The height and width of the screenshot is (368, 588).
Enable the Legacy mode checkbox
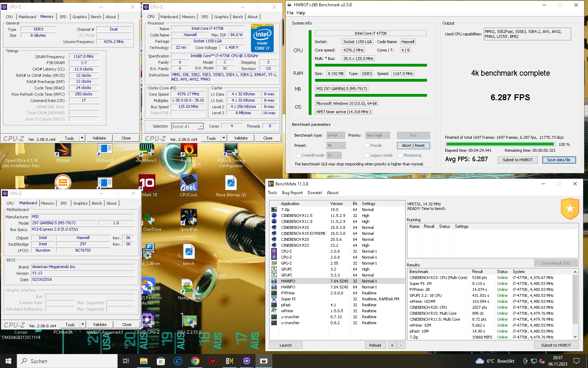367,155
